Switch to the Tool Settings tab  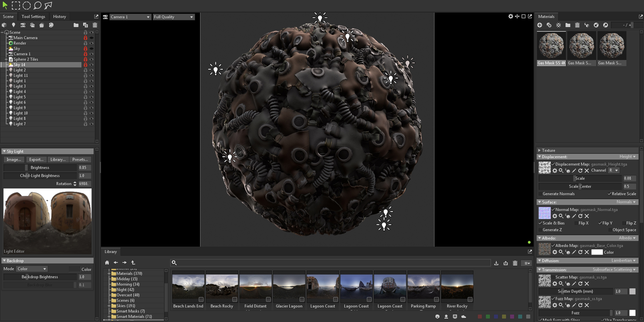click(33, 16)
